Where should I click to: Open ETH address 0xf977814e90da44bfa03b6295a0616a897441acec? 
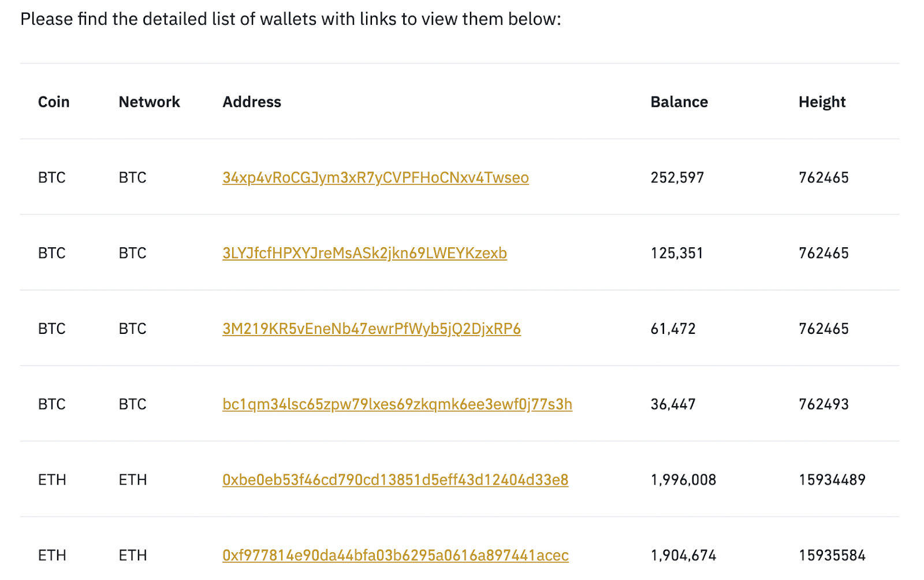coord(396,556)
